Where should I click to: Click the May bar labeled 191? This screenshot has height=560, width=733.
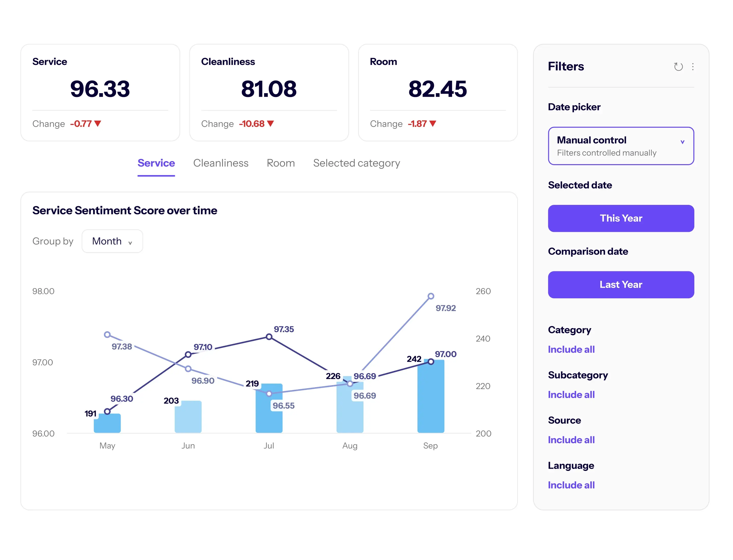(107, 423)
